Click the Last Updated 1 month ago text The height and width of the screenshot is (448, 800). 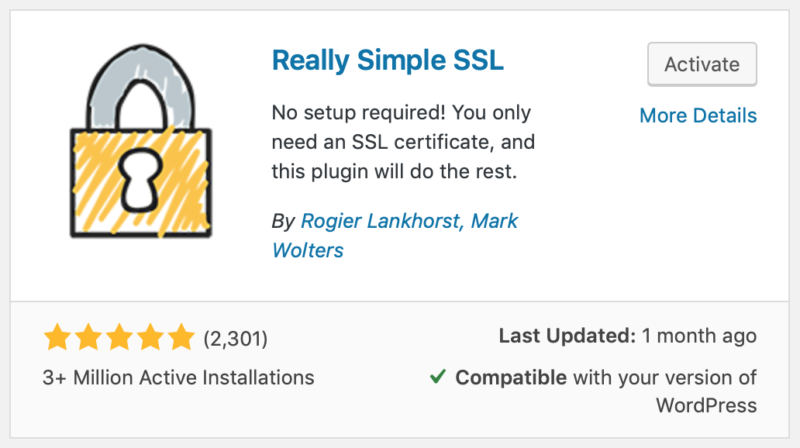pyautogui.click(x=628, y=336)
